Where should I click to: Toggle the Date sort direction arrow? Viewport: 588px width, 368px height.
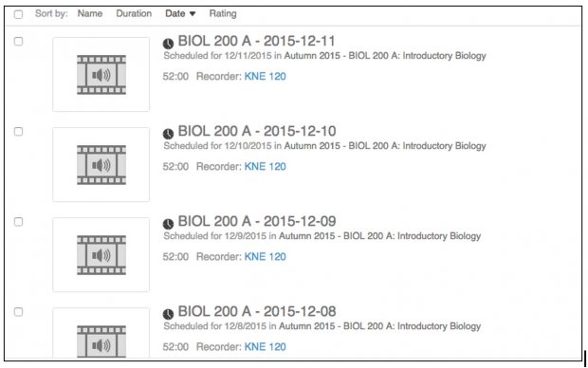[193, 14]
